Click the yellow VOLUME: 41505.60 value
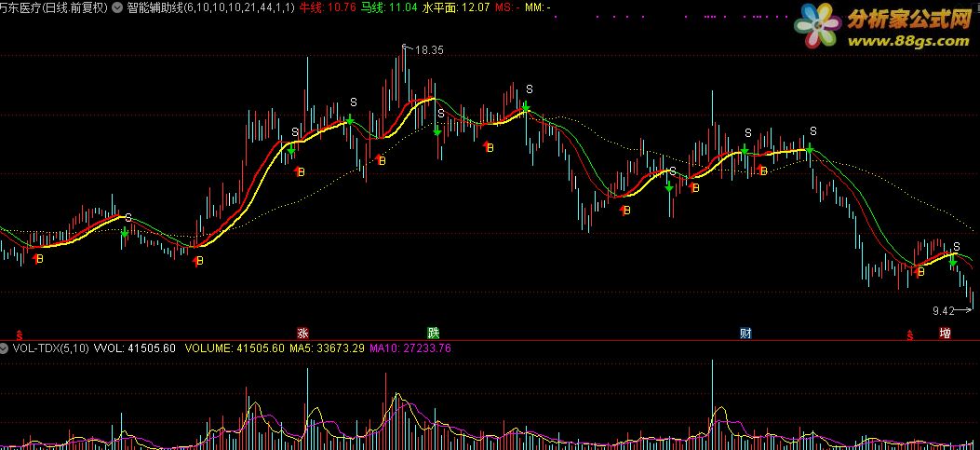Viewport: 980px width, 450px height. pyautogui.click(x=235, y=348)
